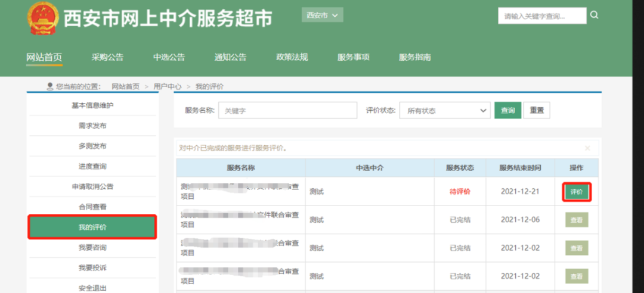This screenshot has width=644, height=293.
Task: Focus the 服务名称 关键字 input
Action: tap(287, 110)
